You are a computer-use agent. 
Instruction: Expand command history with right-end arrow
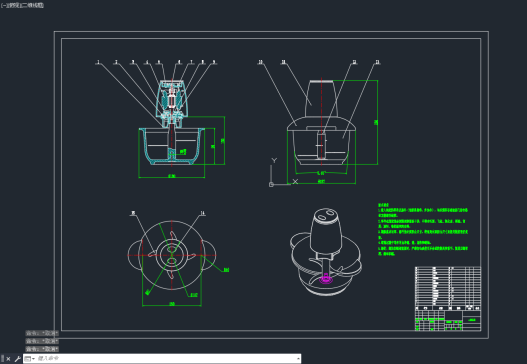pyautogui.click(x=298, y=359)
